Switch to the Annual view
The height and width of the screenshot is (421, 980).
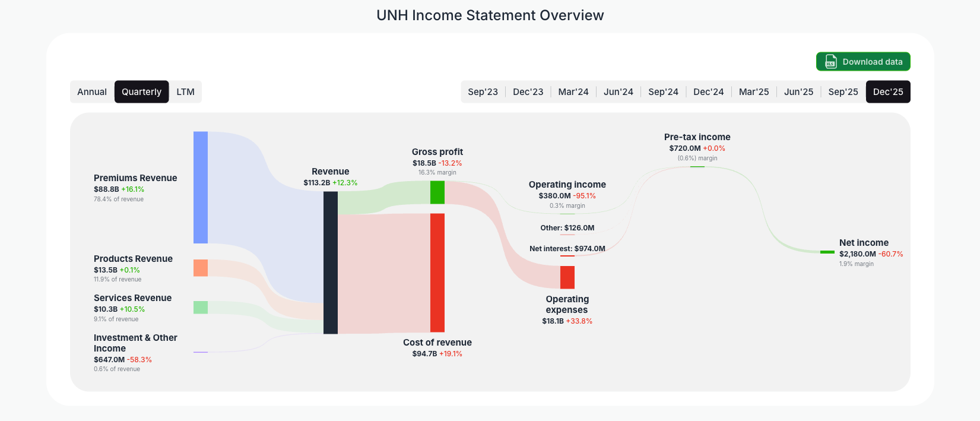(92, 91)
